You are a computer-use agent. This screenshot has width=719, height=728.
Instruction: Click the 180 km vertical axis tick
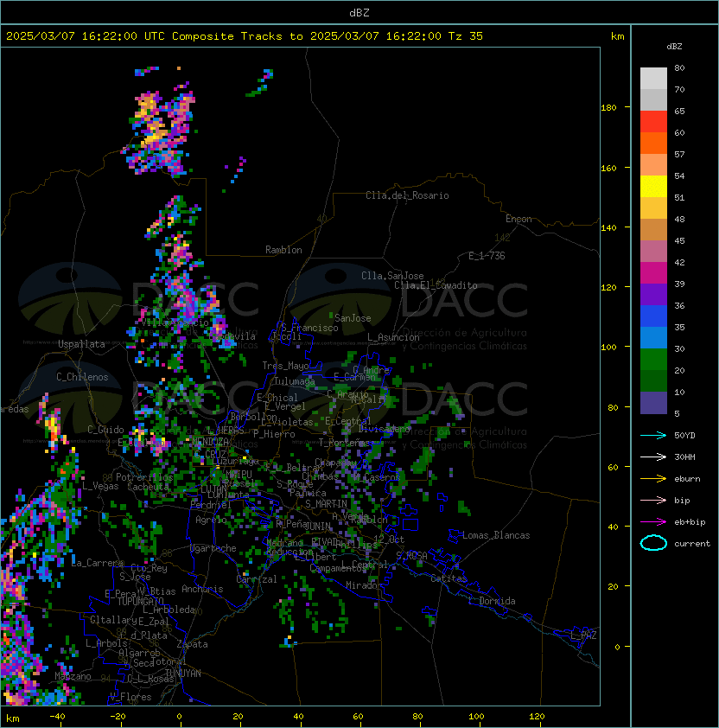coord(608,108)
